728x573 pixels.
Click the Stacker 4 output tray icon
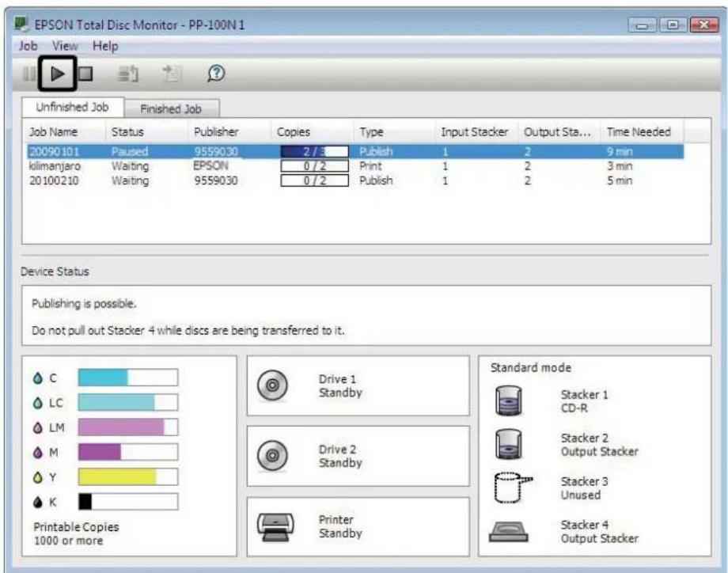[x=508, y=532]
